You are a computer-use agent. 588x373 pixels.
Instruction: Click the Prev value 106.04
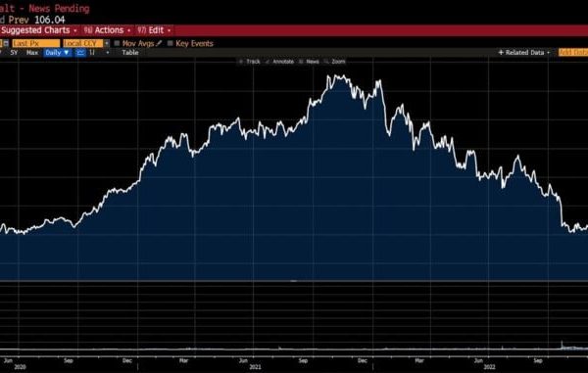click(x=50, y=20)
